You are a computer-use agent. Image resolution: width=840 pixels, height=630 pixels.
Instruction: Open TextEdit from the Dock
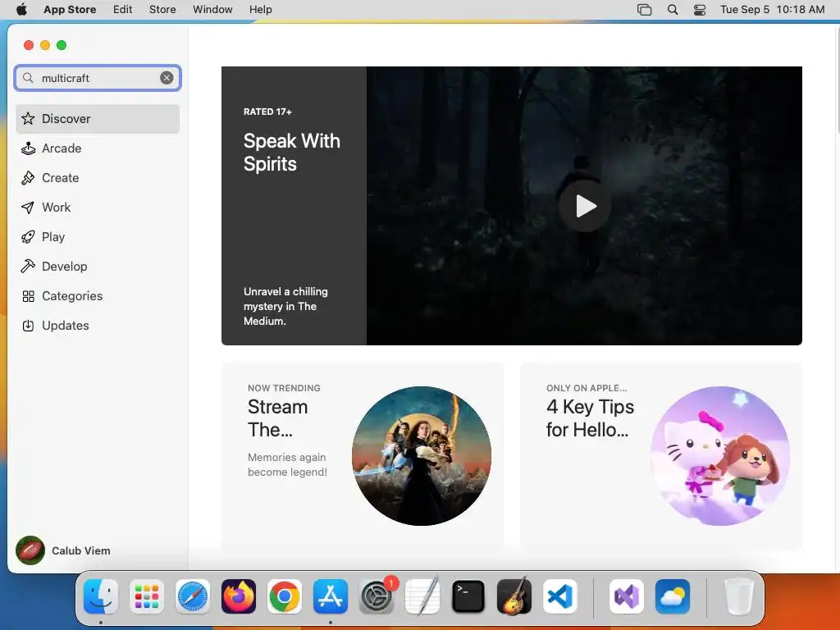(422, 596)
